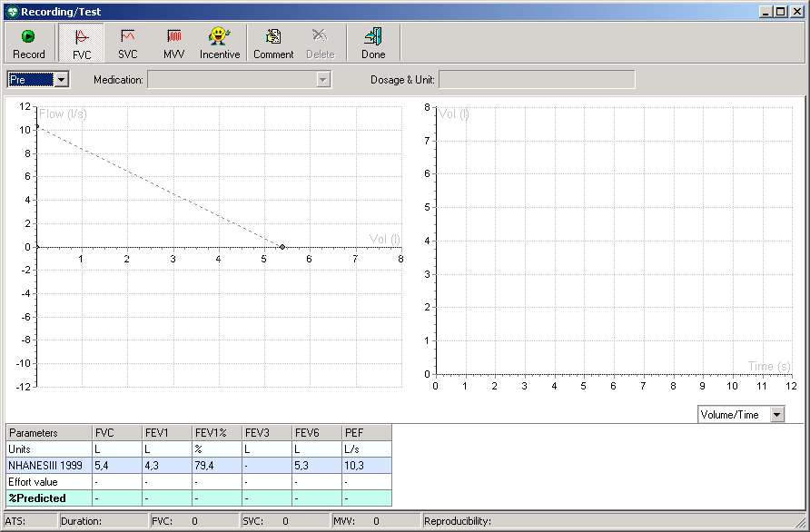This screenshot has height=532, width=810.
Task: Click the MVV count in status bar
Action: click(x=376, y=521)
